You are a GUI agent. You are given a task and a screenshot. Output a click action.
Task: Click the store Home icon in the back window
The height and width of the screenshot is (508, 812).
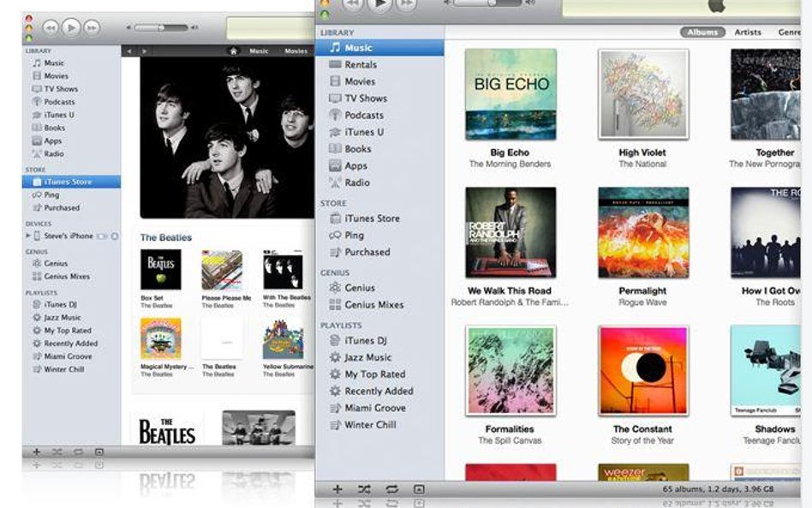[x=233, y=51]
